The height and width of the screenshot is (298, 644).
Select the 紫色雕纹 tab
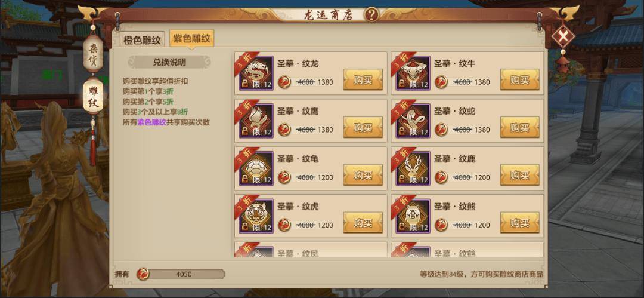click(191, 39)
